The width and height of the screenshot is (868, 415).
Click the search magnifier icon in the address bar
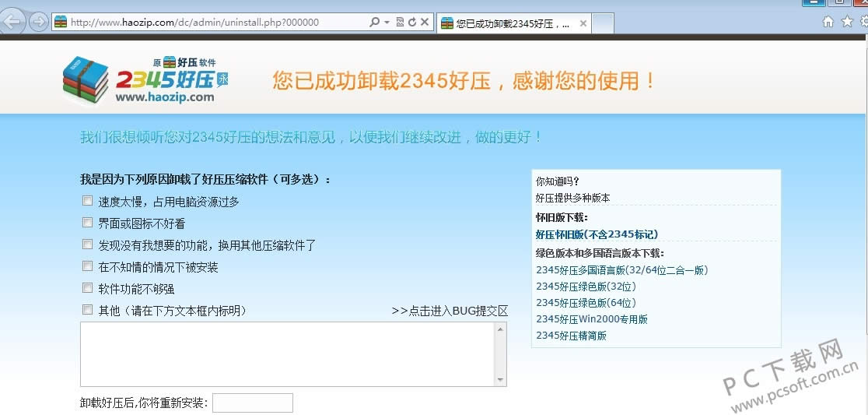(x=374, y=22)
